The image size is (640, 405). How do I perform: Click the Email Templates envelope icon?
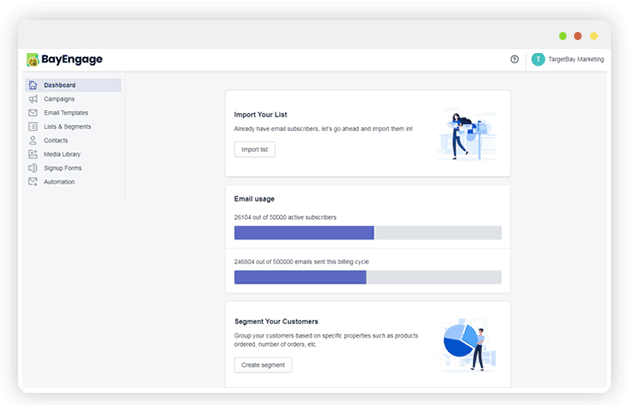[x=33, y=113]
